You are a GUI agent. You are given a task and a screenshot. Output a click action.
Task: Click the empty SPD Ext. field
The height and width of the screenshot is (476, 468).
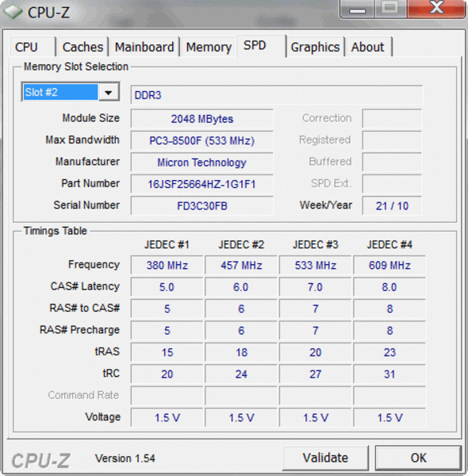click(x=392, y=184)
